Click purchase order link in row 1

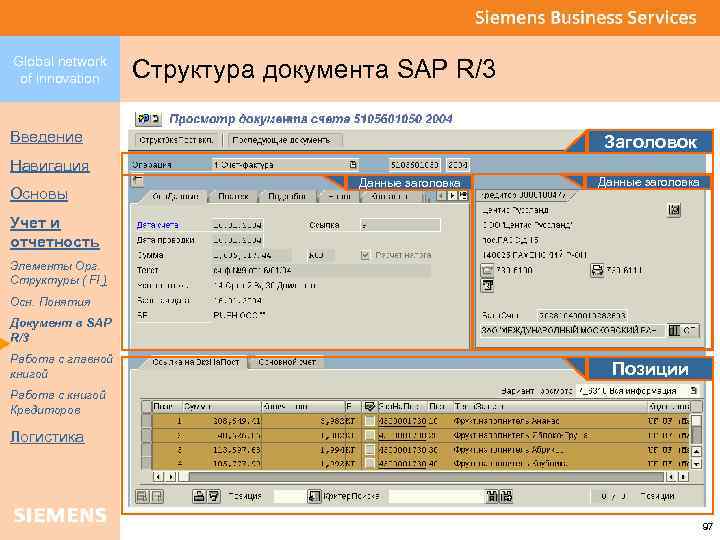coord(403,421)
